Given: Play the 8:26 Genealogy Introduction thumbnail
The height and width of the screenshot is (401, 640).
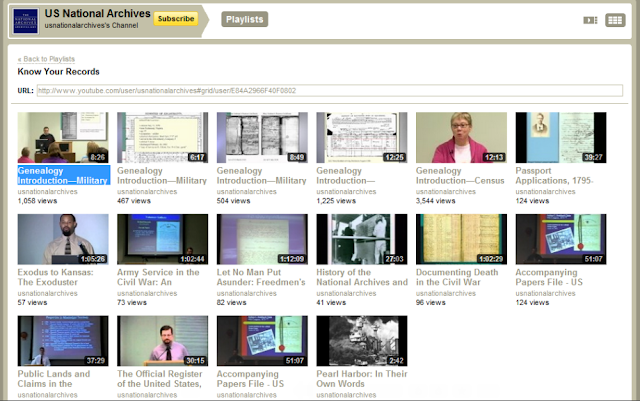Looking at the screenshot, I should pyautogui.click(x=63, y=138).
